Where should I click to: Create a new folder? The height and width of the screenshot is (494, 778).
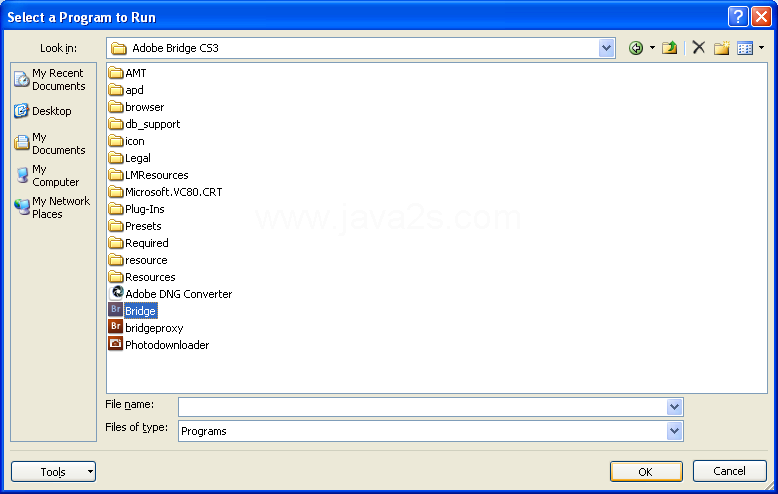[x=721, y=48]
